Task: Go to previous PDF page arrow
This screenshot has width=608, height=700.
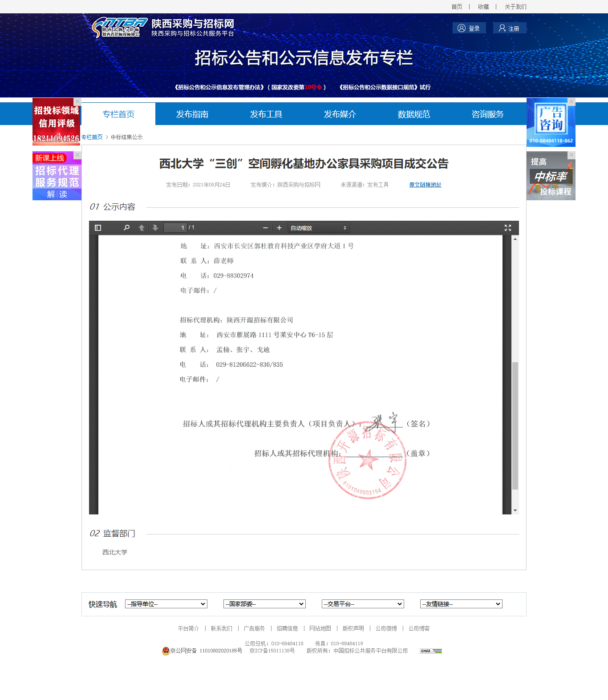Action: click(x=142, y=228)
